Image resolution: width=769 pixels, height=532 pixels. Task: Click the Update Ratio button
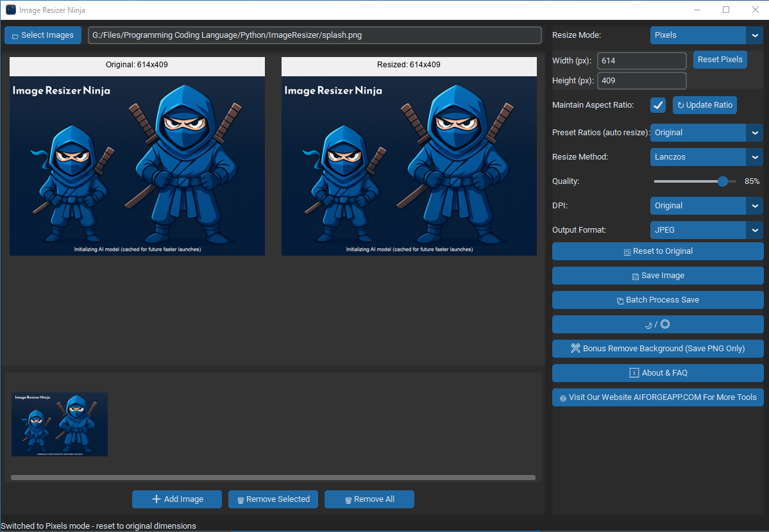click(x=704, y=105)
